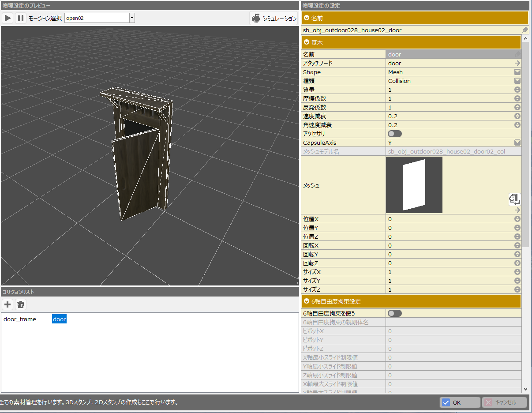Click the mesh import icon beside the thumbnail
Viewport: 532px width, 413px height.
click(x=514, y=199)
